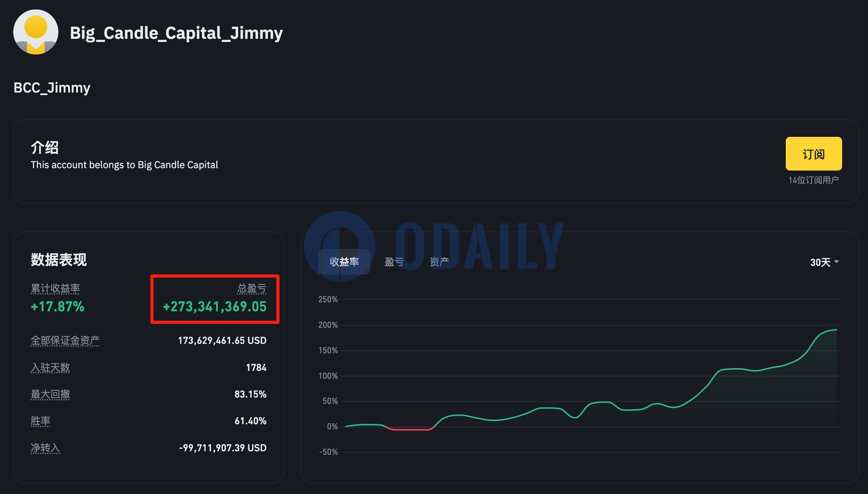
Task: Click the 介绍 section heading
Action: coord(45,148)
